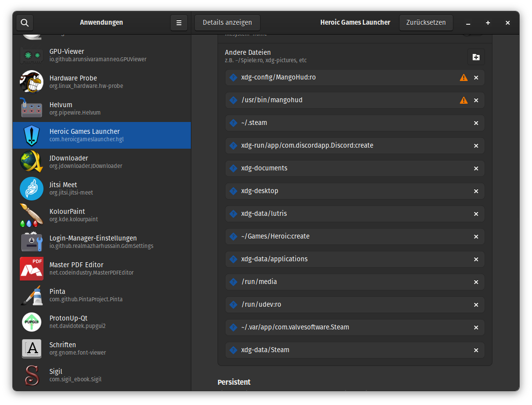Open the search in the applications sidebar
The image size is (532, 405).
pos(25,23)
